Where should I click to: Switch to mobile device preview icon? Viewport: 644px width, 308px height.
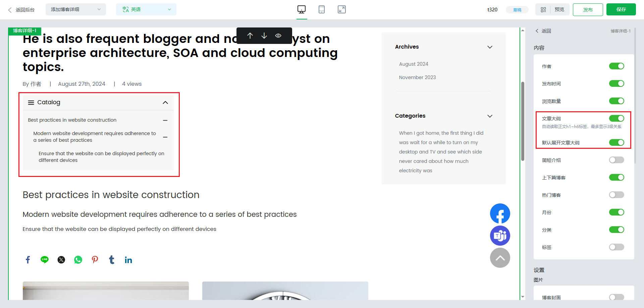click(x=321, y=9)
